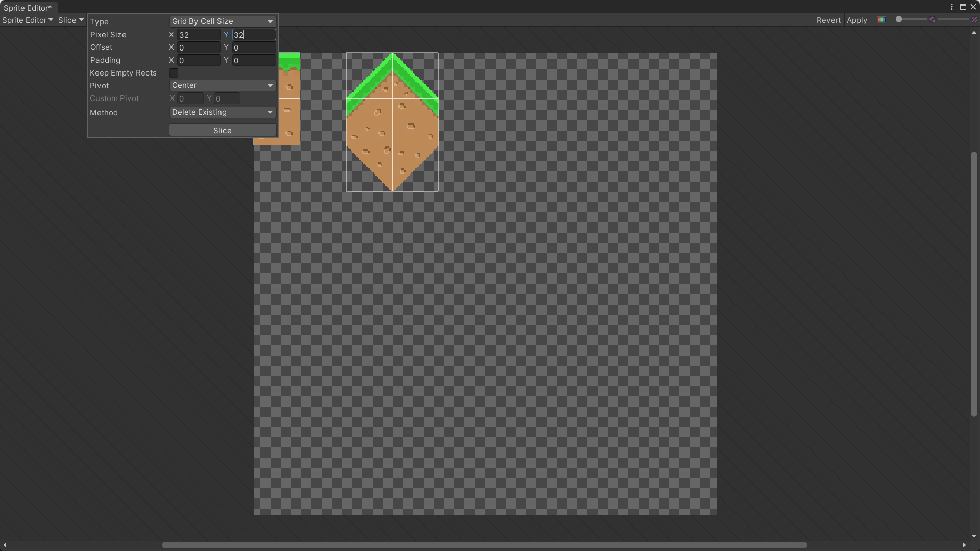
Task: Click the Slice action button
Action: click(222, 131)
